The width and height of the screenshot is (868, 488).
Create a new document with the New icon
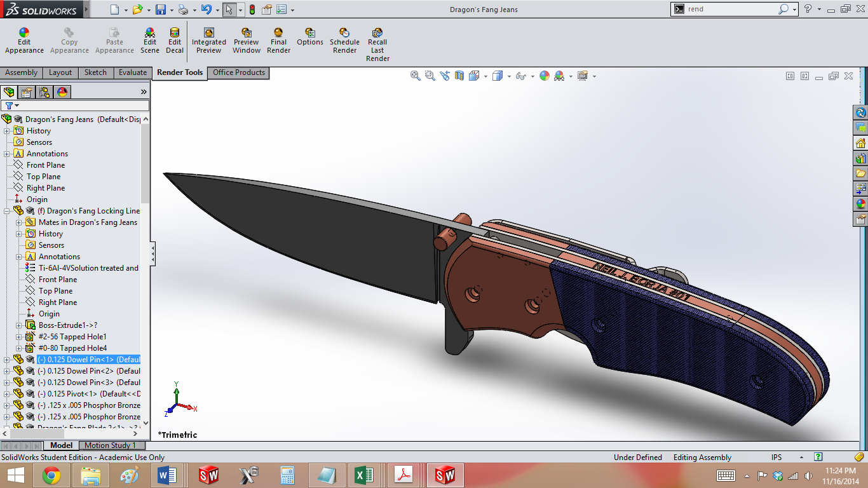click(114, 10)
